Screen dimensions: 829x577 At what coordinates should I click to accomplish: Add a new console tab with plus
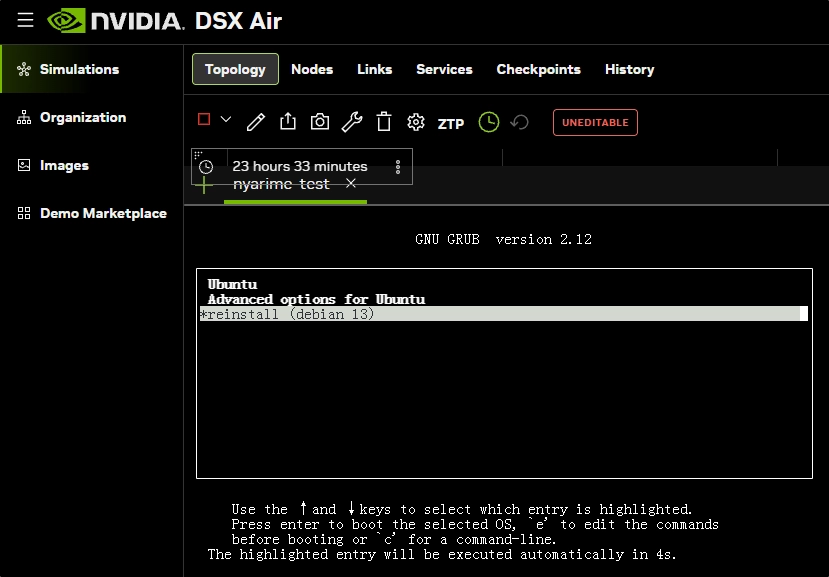[x=204, y=185]
